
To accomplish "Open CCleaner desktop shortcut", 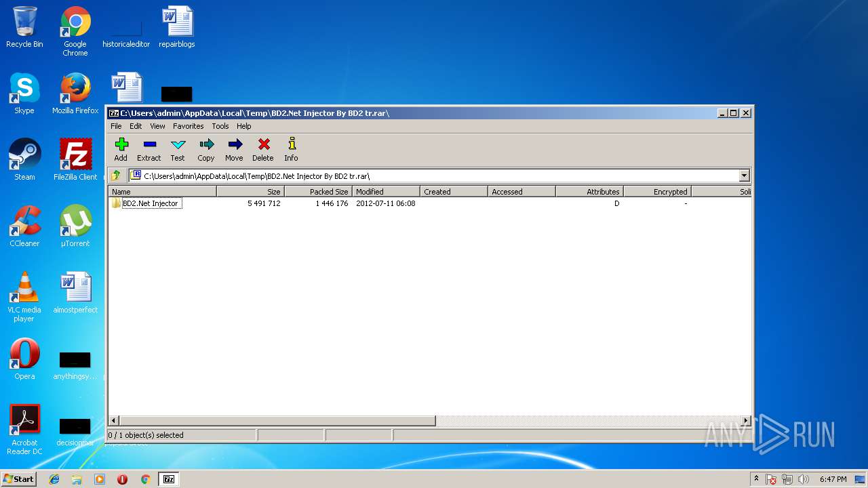I will click(x=24, y=226).
